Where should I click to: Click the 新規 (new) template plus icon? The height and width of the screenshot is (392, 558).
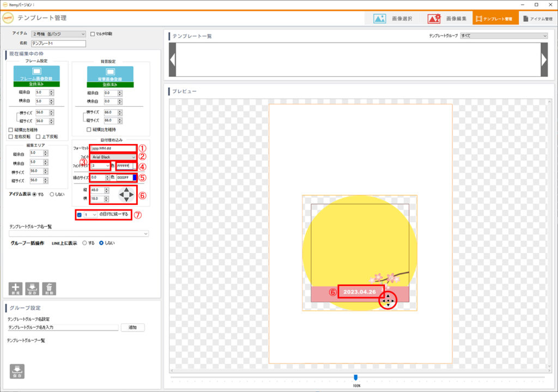tap(15, 288)
